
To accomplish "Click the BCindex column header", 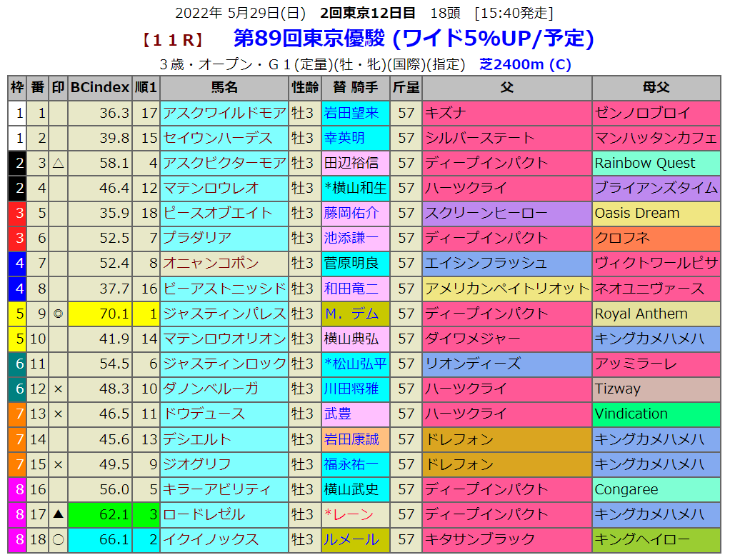I will (x=99, y=88).
